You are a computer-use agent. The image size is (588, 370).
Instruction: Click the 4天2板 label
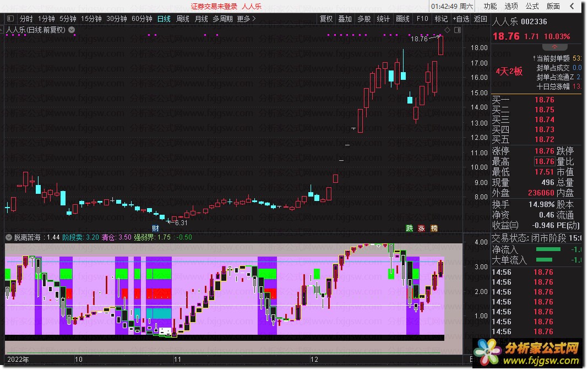pos(509,71)
